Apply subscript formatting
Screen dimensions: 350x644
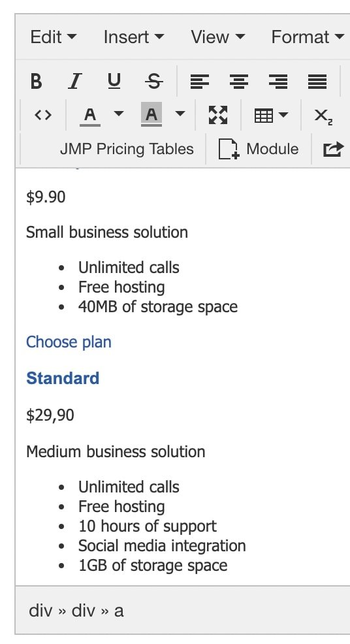point(323,116)
